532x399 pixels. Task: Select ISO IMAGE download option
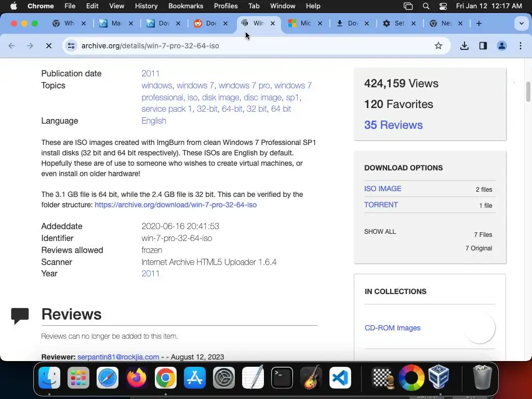(383, 189)
